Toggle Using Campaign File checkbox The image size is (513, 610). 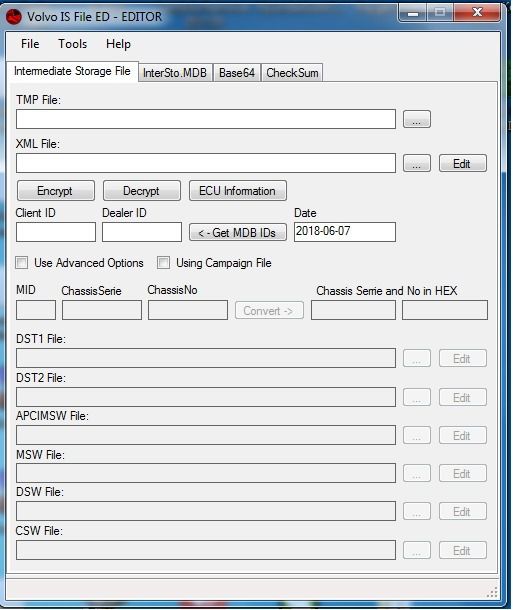(x=163, y=263)
